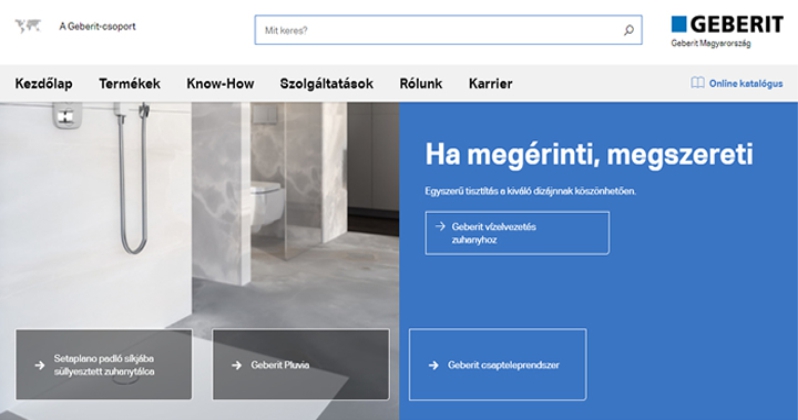Image resolution: width=798 pixels, height=420 pixels.
Task: Open the Rólunk menu
Action: (421, 83)
